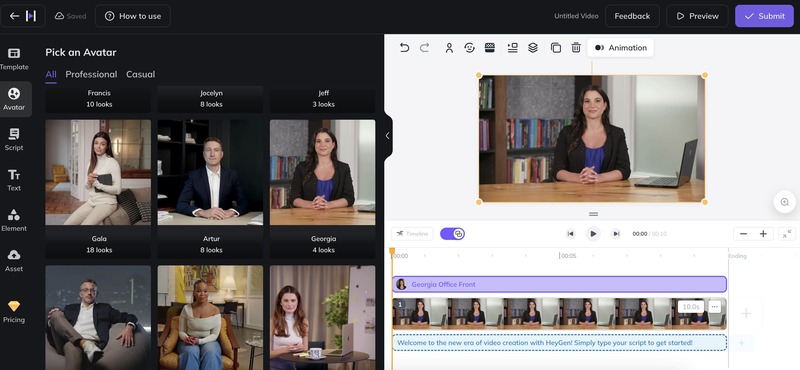Delete the selected element with trash icon

(576, 48)
